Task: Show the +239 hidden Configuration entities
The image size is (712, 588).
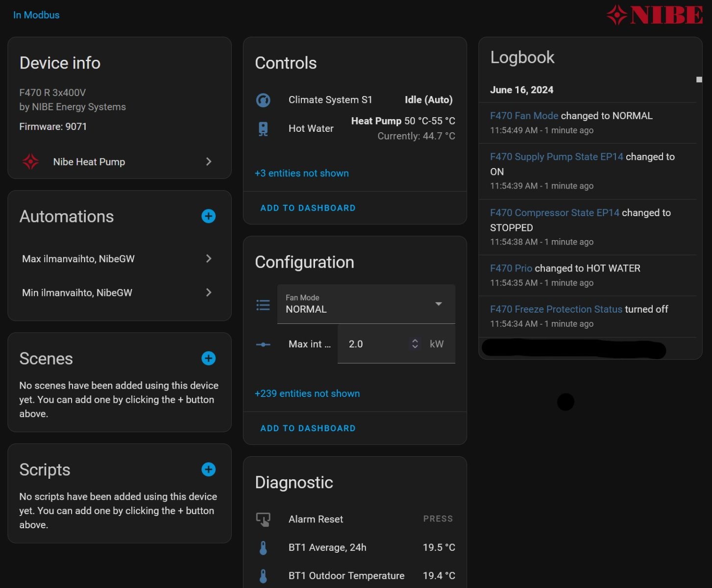Action: click(x=307, y=393)
